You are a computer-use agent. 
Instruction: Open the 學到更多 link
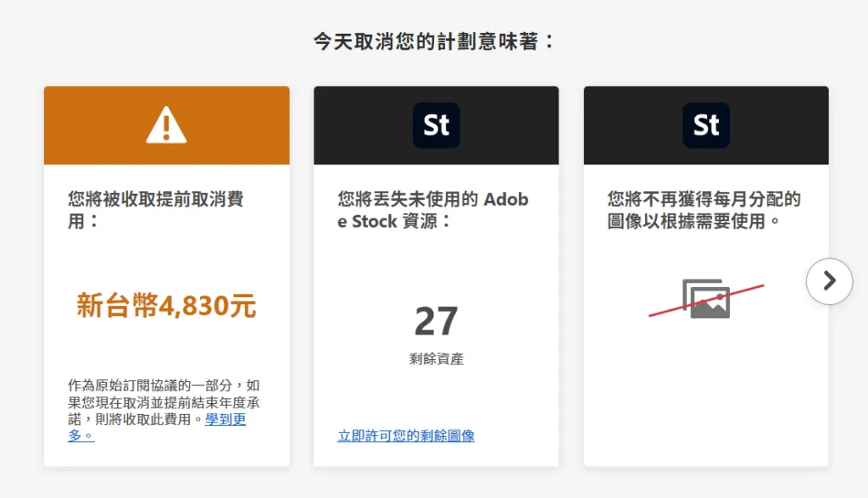point(225,419)
